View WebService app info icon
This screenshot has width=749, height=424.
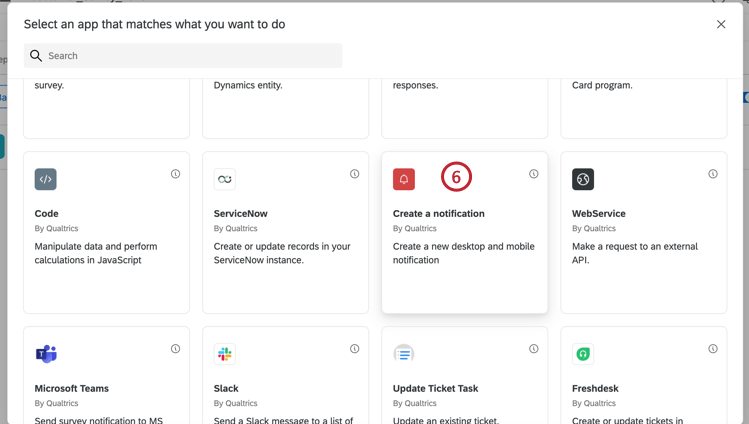click(x=712, y=174)
